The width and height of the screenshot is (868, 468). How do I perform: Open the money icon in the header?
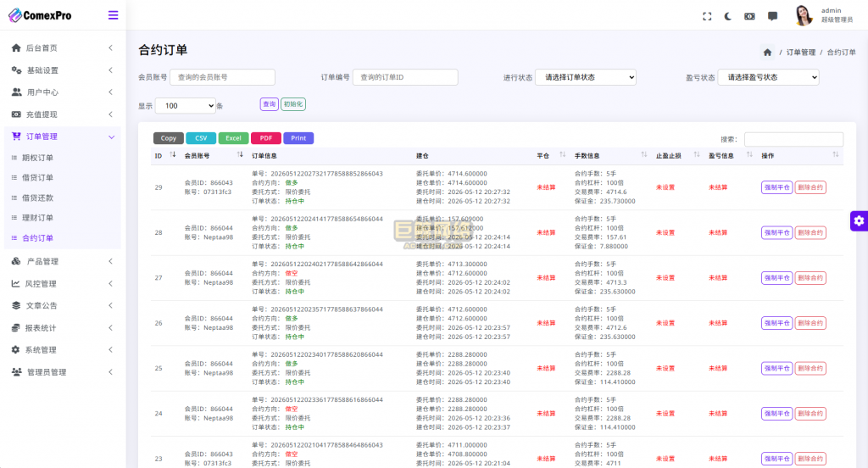click(749, 17)
